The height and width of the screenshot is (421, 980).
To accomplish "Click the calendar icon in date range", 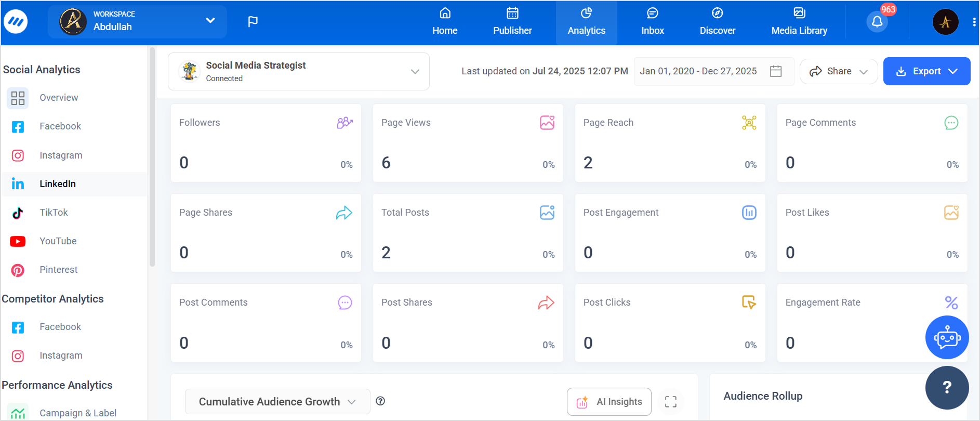I will pos(776,71).
